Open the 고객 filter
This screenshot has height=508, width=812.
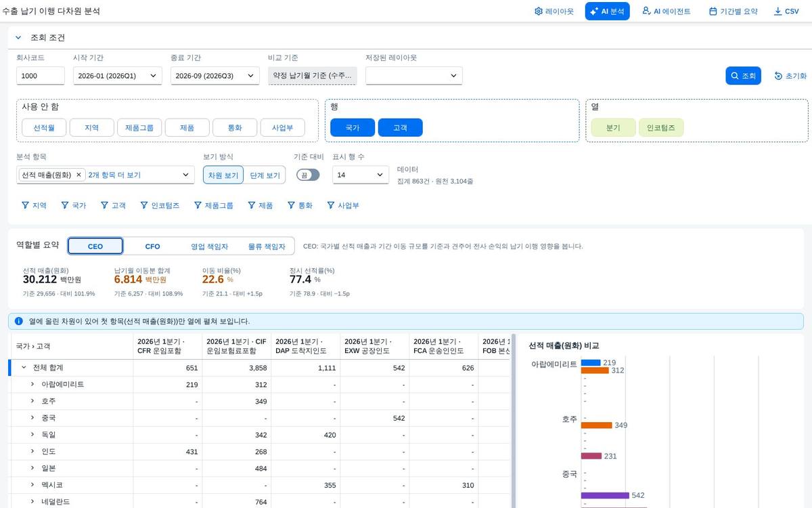tap(113, 205)
